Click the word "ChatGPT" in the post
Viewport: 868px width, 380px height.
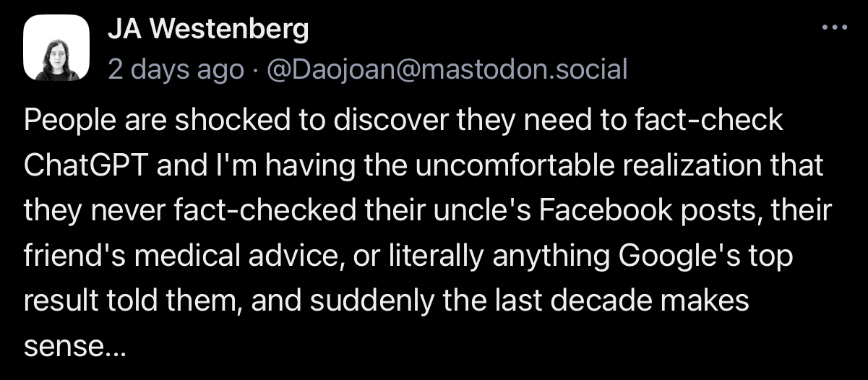pyautogui.click(x=87, y=165)
